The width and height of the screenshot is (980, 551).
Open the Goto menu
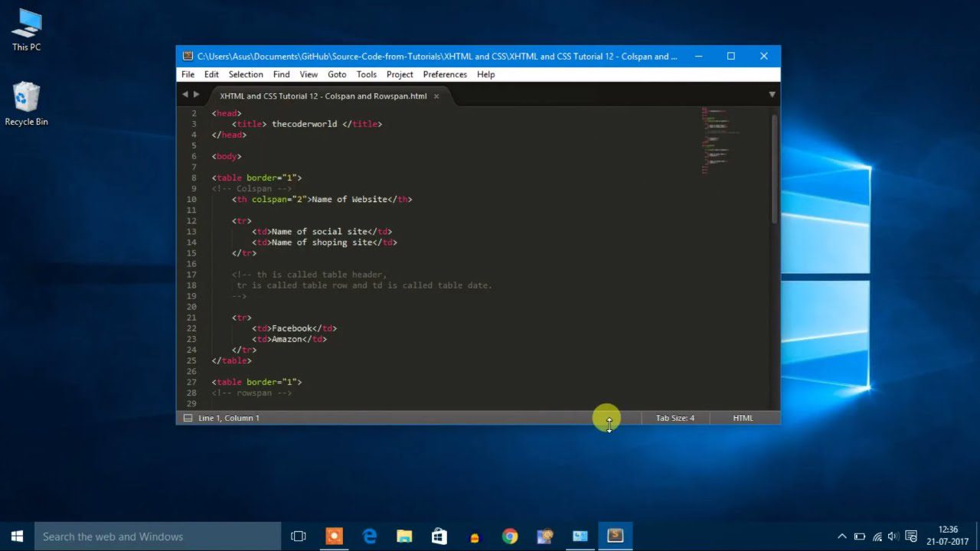click(x=337, y=74)
